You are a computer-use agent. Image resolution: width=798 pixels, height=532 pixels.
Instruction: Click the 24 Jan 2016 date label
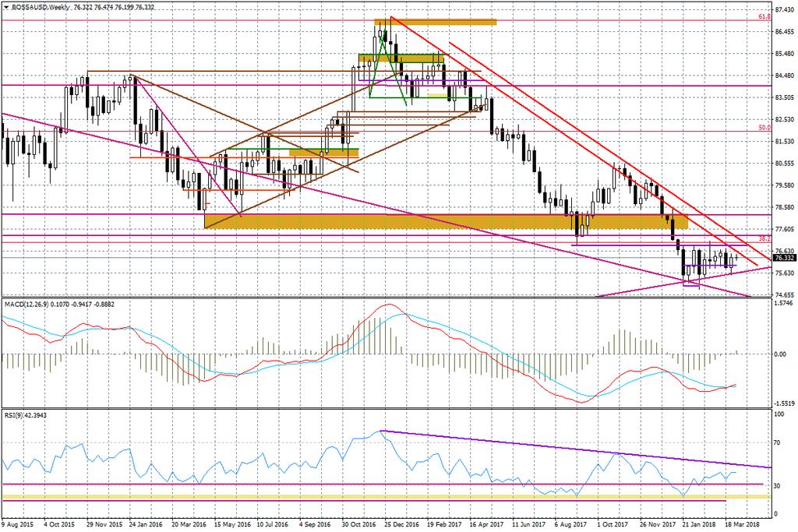point(146,524)
